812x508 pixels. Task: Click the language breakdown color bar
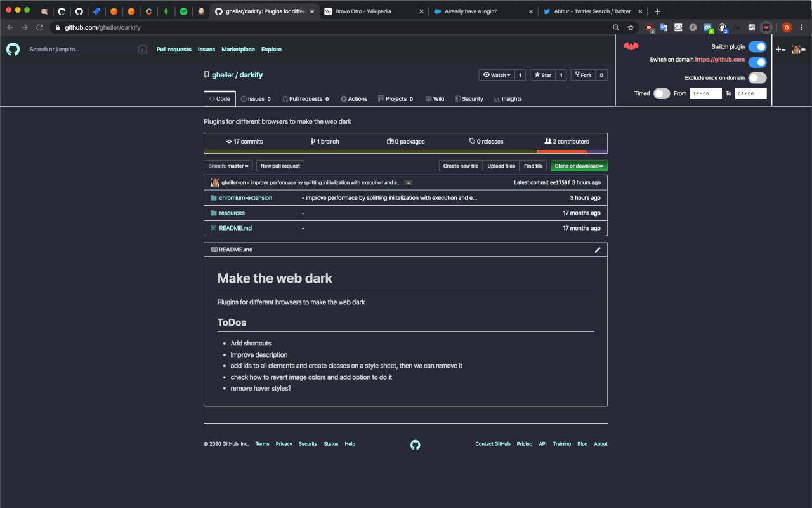coord(405,152)
